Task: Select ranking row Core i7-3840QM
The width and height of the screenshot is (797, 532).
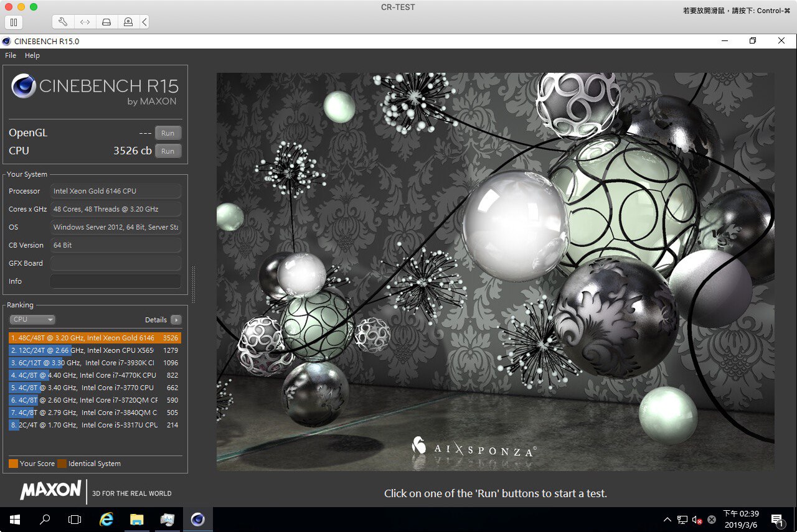Action: pyautogui.click(x=95, y=413)
